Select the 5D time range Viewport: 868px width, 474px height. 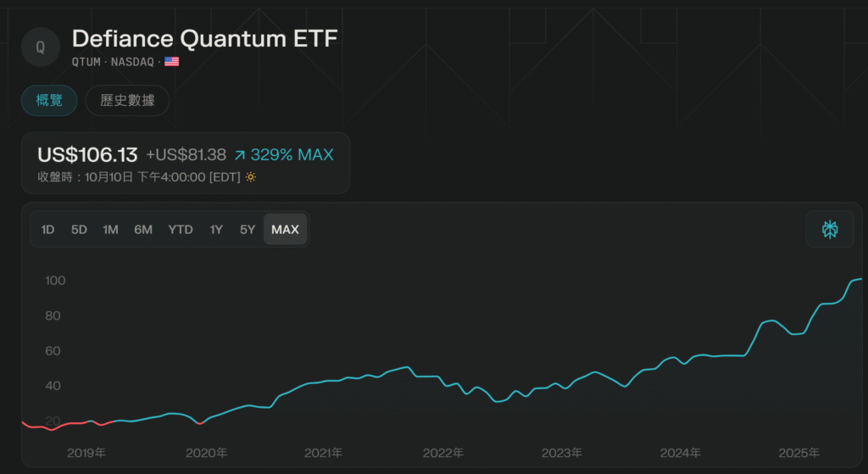[x=79, y=229]
